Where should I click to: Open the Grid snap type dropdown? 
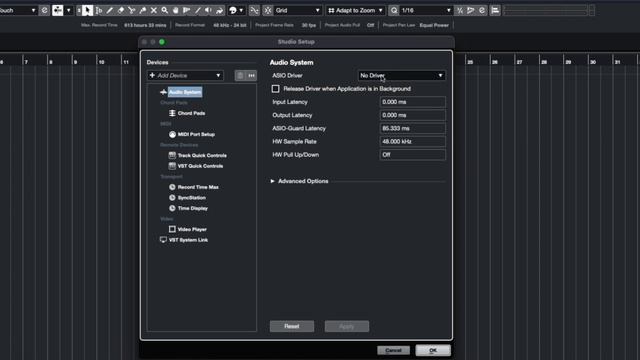pos(298,10)
